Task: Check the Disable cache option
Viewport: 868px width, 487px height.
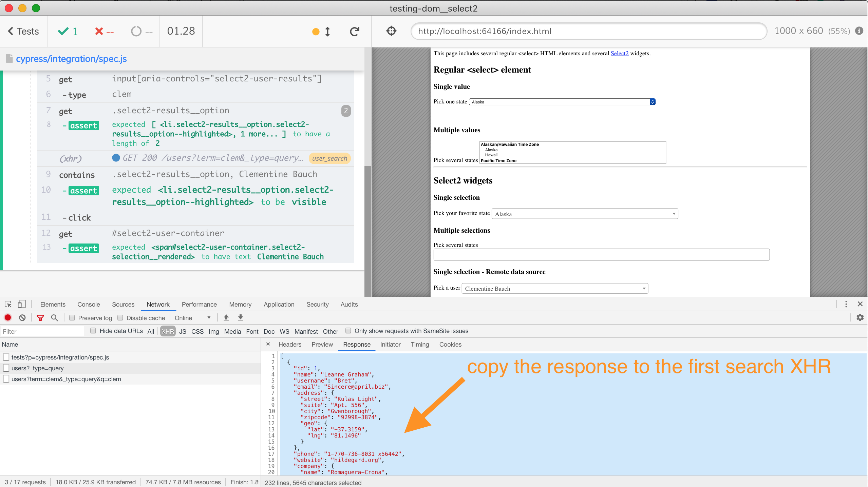Action: point(120,318)
